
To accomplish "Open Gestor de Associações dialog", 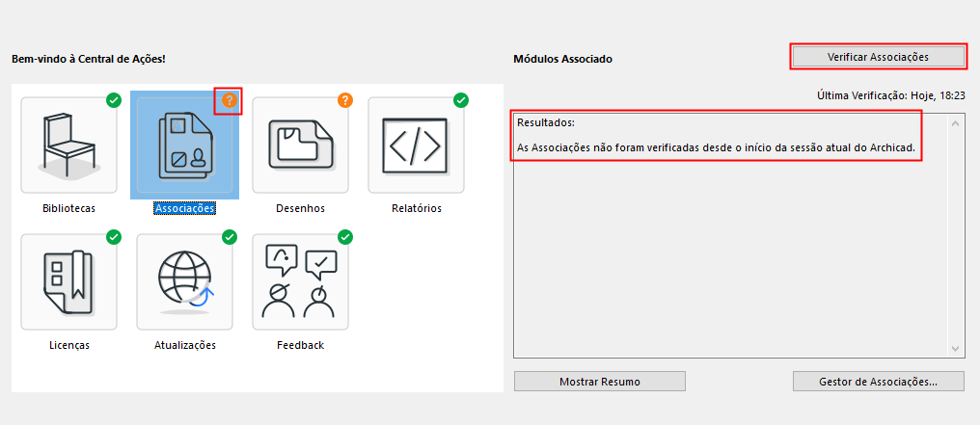I will point(878,382).
